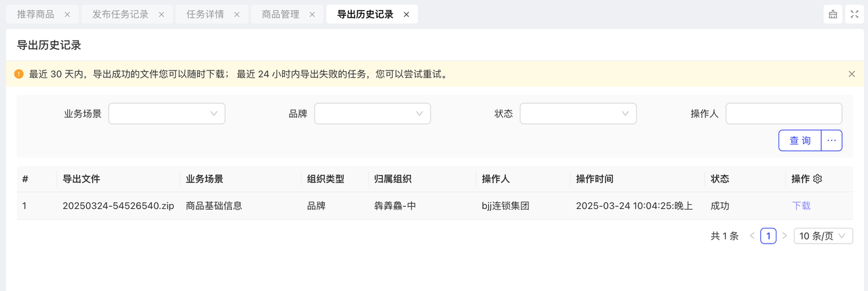Toggle fullscreen mode icon

(854, 14)
